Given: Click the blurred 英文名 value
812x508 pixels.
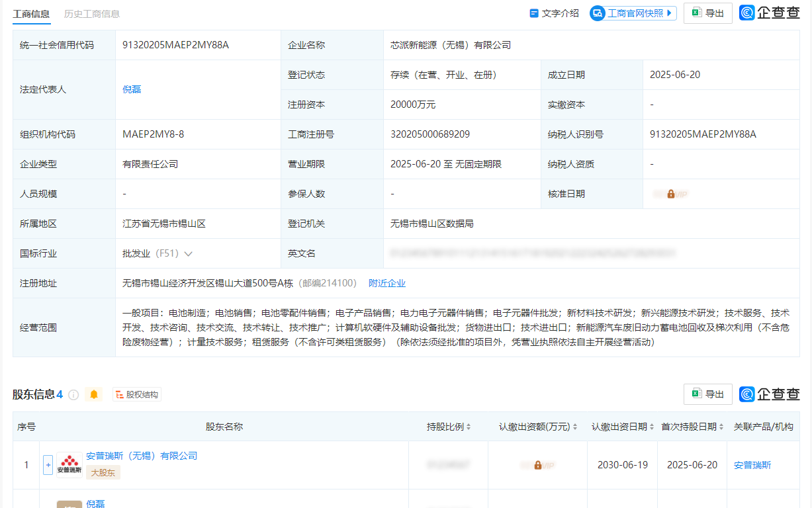Looking at the screenshot, I should (533, 253).
